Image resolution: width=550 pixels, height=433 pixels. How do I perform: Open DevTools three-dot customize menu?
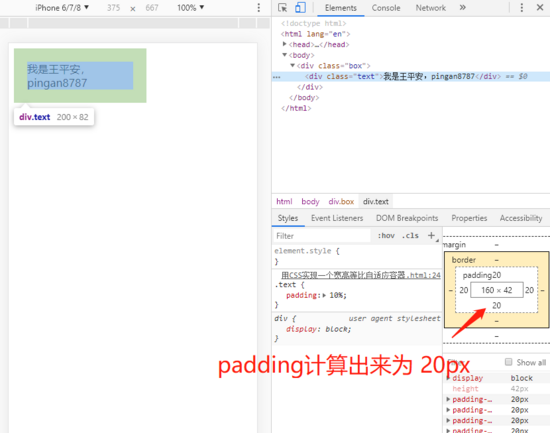522,8
